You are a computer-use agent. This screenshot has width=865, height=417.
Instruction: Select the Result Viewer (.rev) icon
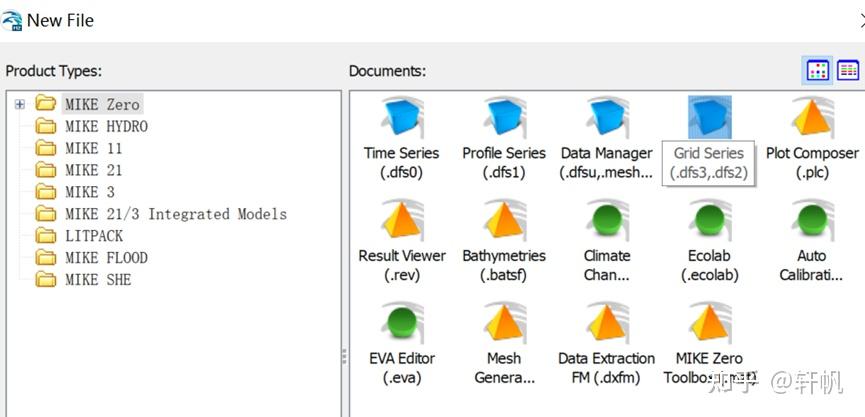pyautogui.click(x=402, y=221)
